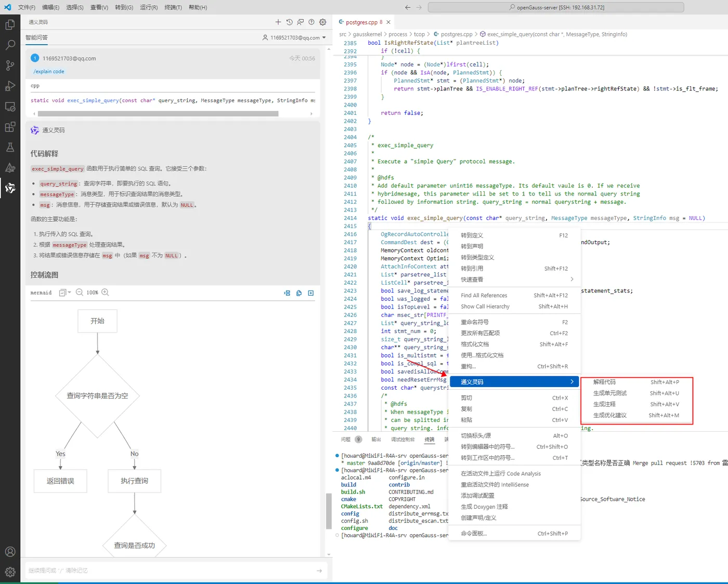Start a new chat with the plus icon
Screen dimensions: 728x584
278,22
